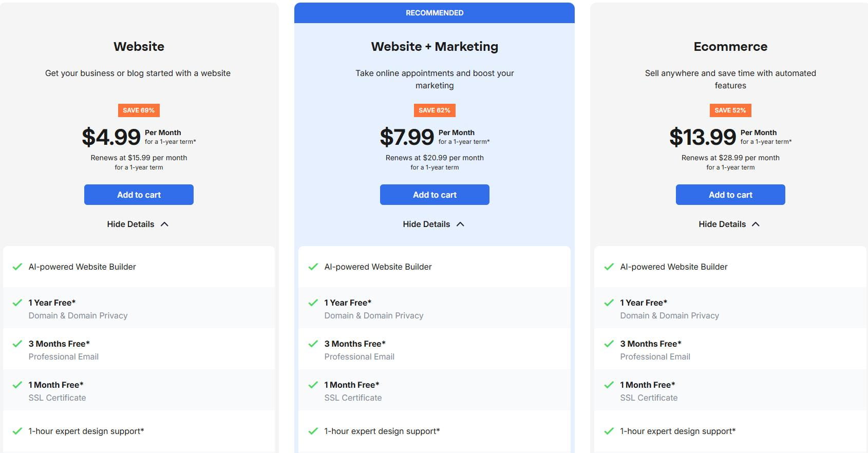The height and width of the screenshot is (453, 868).
Task: Add Website + Marketing plan to cart
Action: click(435, 195)
